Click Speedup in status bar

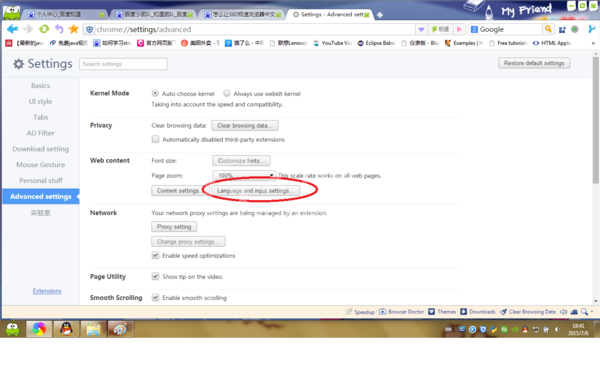(x=360, y=312)
